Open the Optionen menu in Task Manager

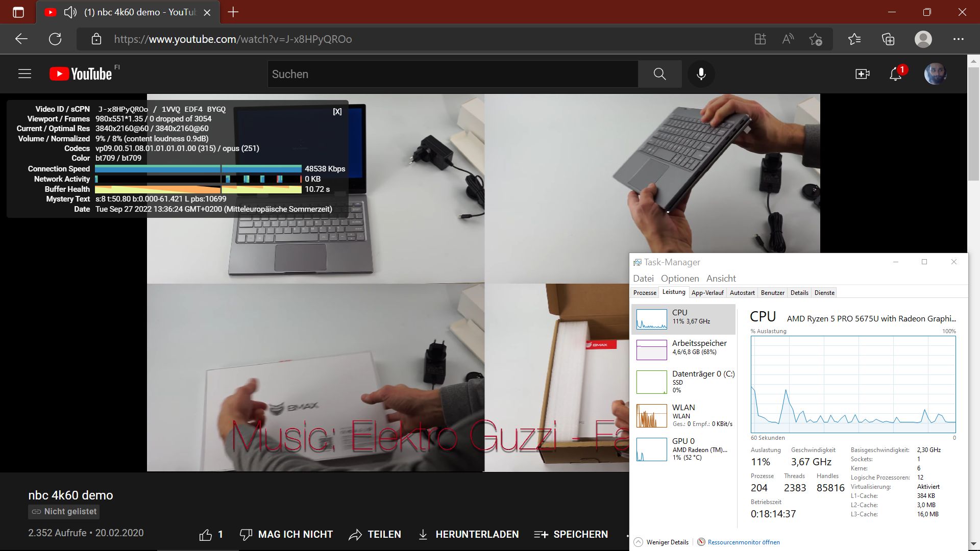(x=679, y=279)
